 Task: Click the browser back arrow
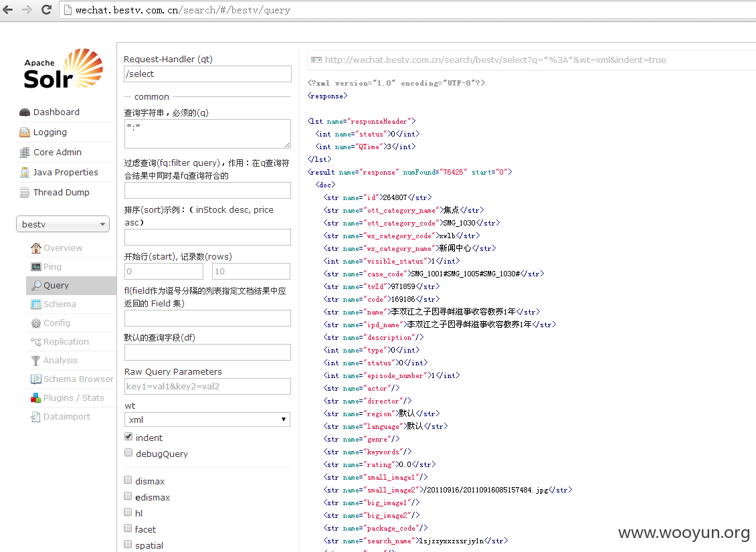point(8,9)
